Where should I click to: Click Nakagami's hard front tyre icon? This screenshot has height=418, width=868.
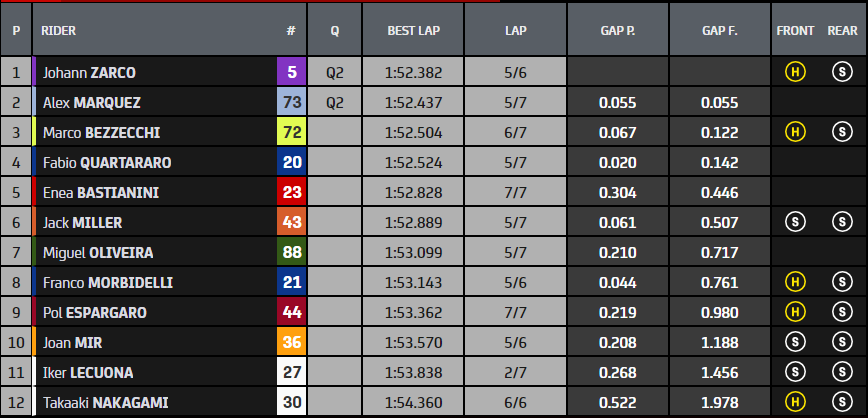(x=796, y=402)
